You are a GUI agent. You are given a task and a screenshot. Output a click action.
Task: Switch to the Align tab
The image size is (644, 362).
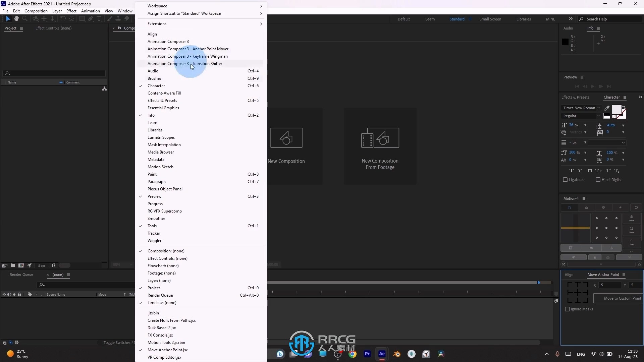(569, 275)
